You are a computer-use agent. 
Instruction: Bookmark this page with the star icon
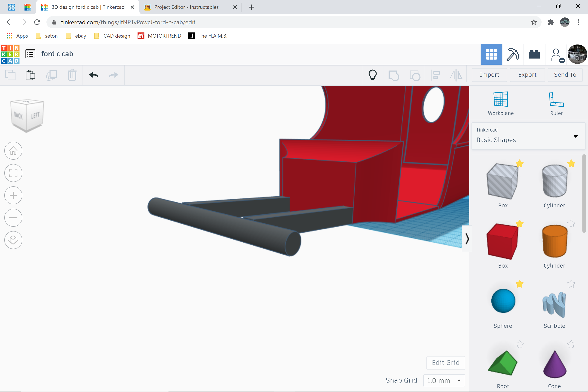tap(534, 22)
